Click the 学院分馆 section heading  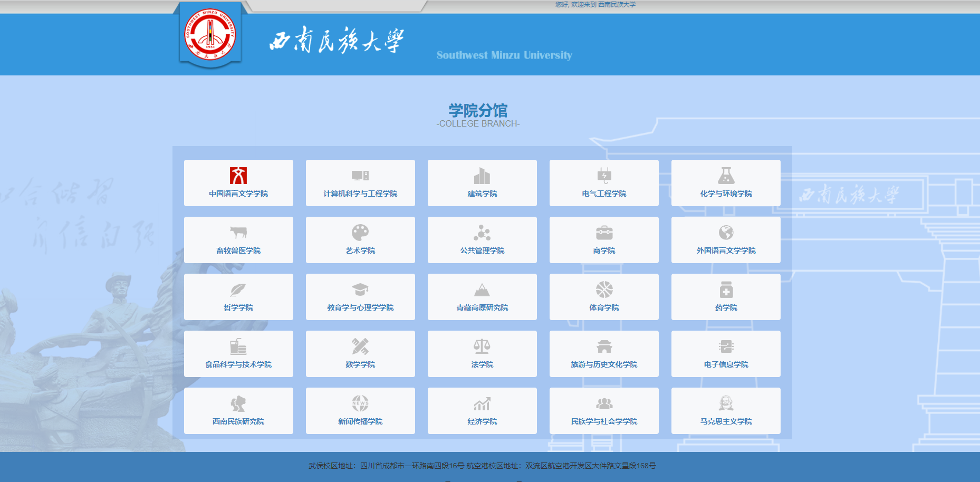point(478,110)
